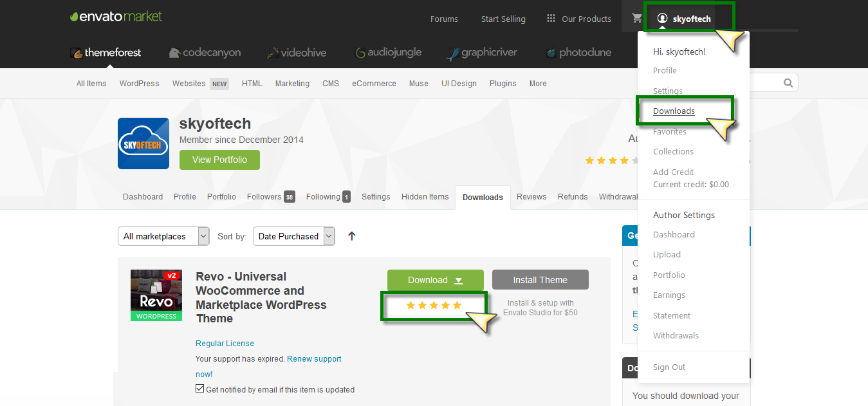The height and width of the screenshot is (406, 868).
Task: Select Upload under Author Settings
Action: pyautogui.click(x=667, y=255)
